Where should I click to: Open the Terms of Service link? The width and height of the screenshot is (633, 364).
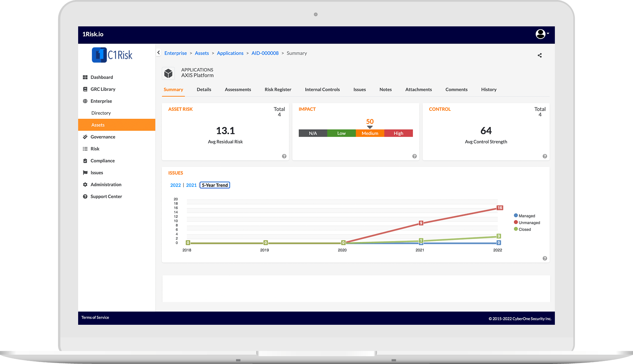click(x=95, y=318)
